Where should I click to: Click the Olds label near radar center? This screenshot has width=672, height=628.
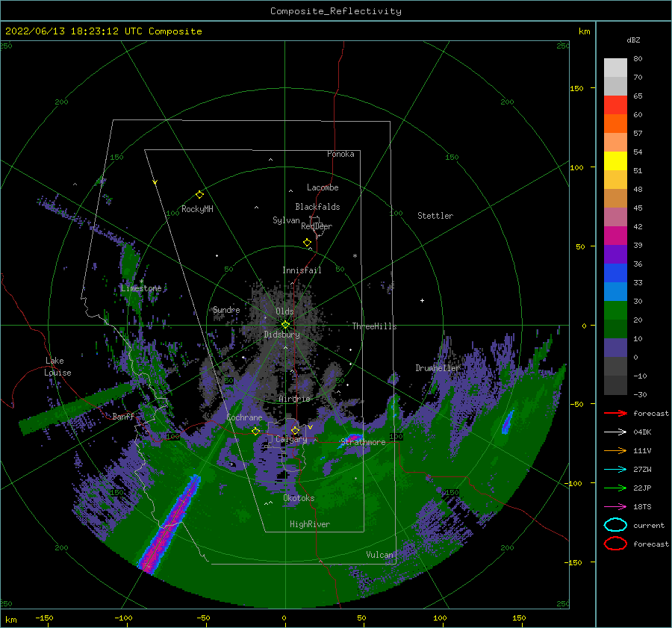[284, 311]
